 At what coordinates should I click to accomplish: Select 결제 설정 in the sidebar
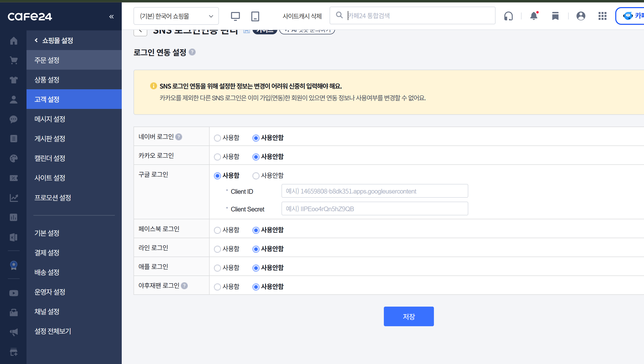[x=47, y=252]
